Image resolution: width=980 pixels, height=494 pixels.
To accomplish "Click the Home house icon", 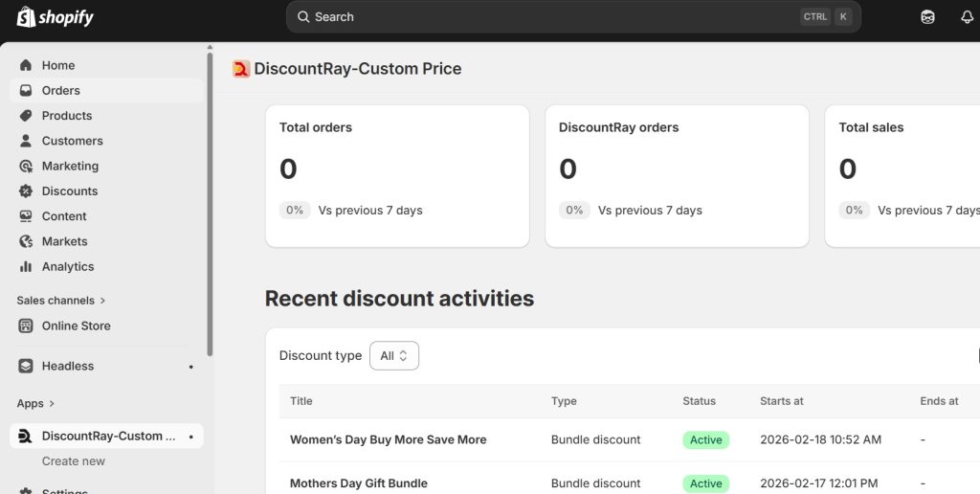I will coord(26,65).
